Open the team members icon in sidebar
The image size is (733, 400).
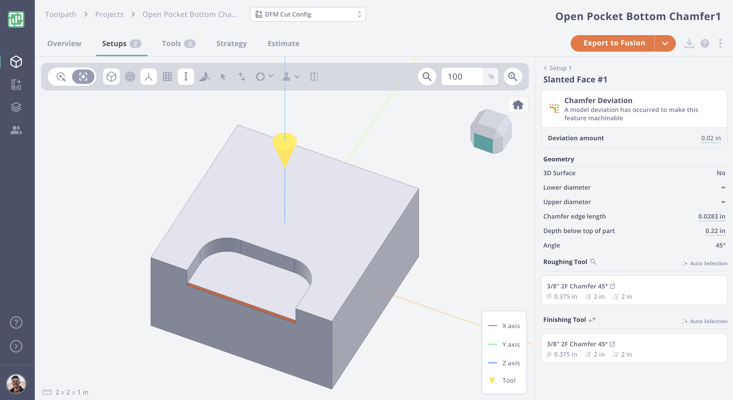tap(16, 130)
